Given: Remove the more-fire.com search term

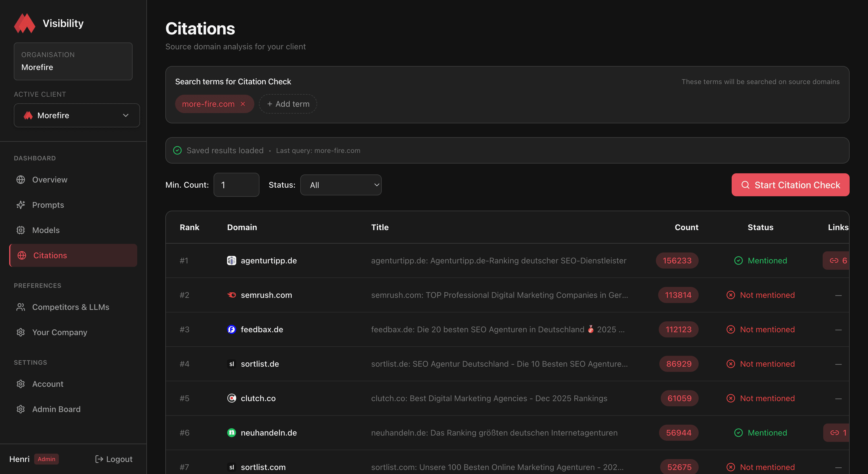Looking at the screenshot, I should [243, 104].
